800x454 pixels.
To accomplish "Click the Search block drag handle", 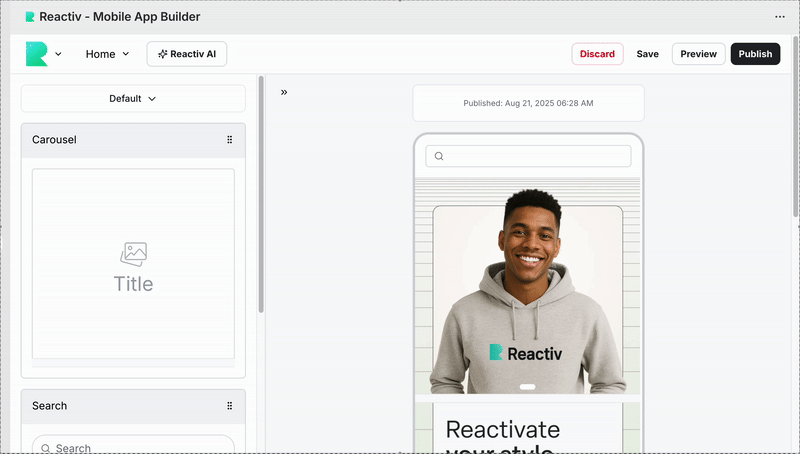I will click(x=229, y=406).
